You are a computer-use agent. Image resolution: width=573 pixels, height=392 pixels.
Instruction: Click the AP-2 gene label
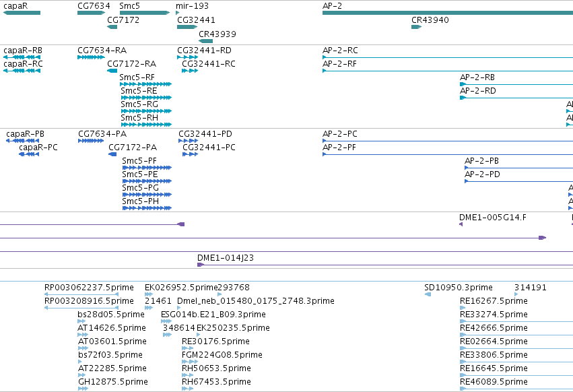click(332, 6)
